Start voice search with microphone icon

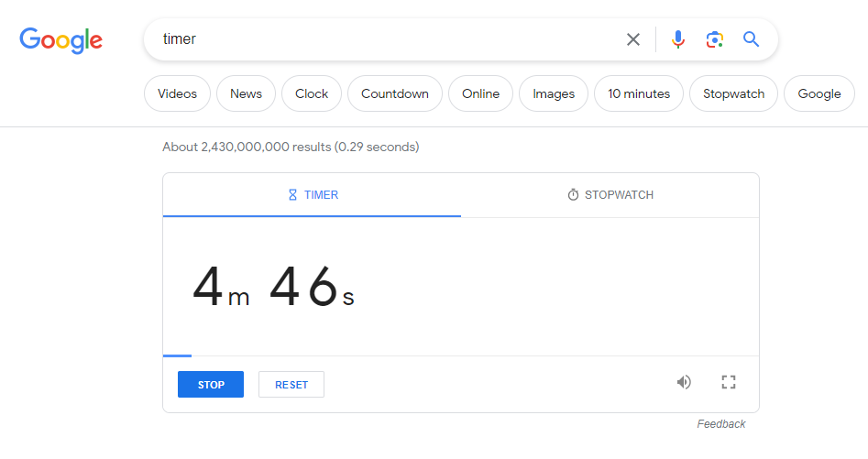click(x=677, y=39)
